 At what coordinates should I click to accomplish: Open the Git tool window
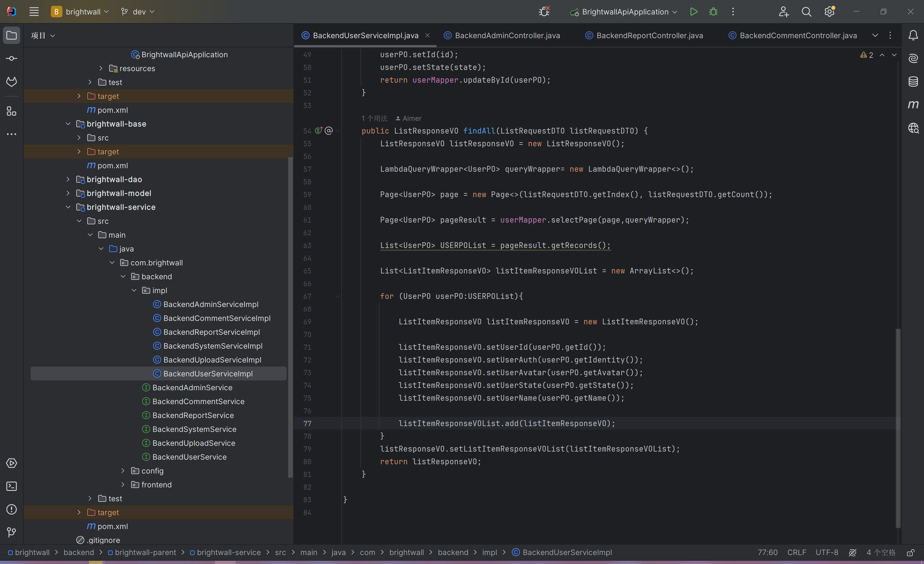[x=12, y=532]
